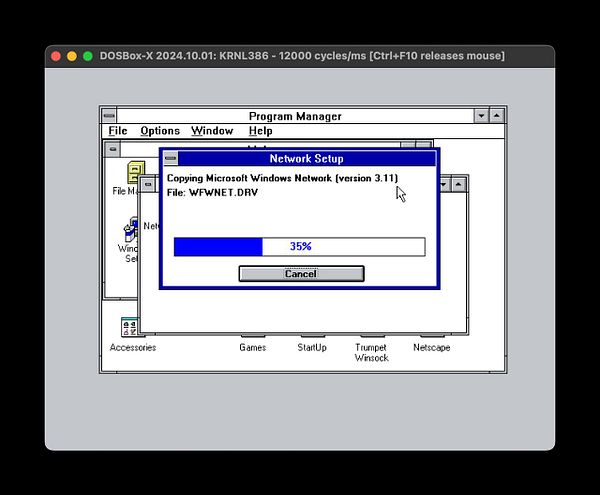Click the File Manager icon

[136, 173]
